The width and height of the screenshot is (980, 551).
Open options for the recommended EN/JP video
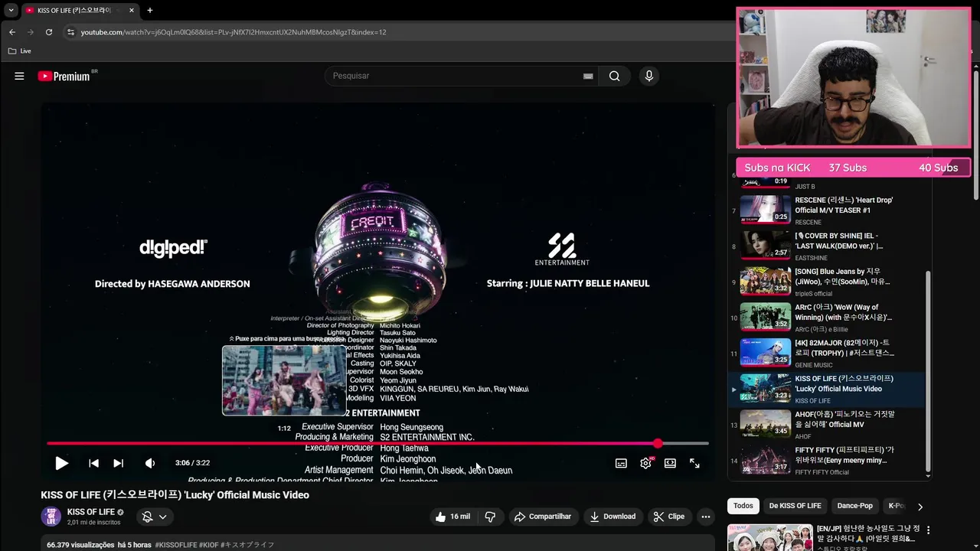tap(928, 530)
